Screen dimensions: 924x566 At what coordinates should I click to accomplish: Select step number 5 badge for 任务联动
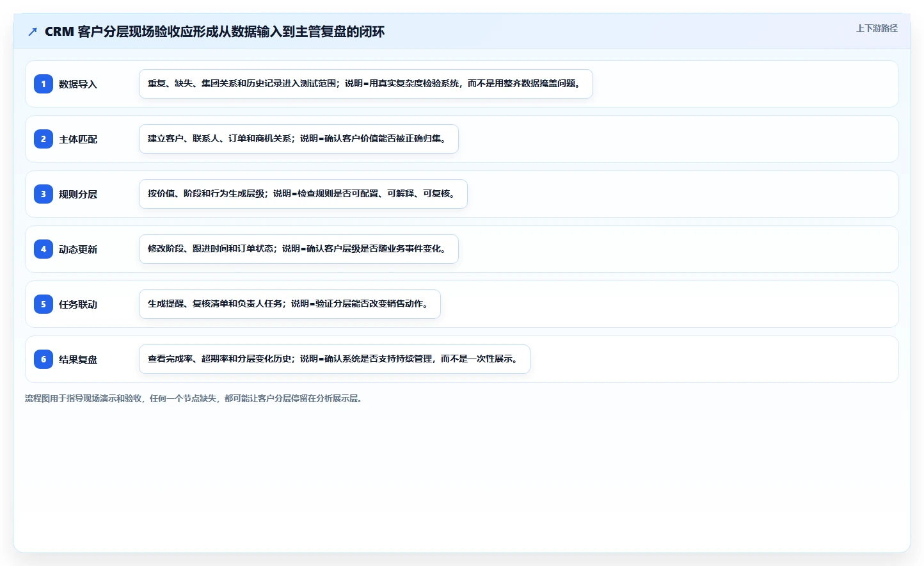tap(44, 304)
